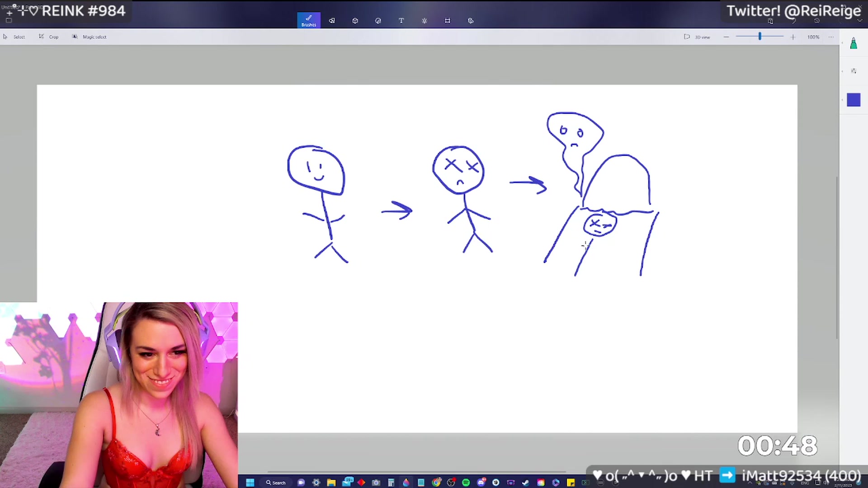Open File Explorer from the taskbar
This screenshot has height=488, width=868.
(331, 483)
